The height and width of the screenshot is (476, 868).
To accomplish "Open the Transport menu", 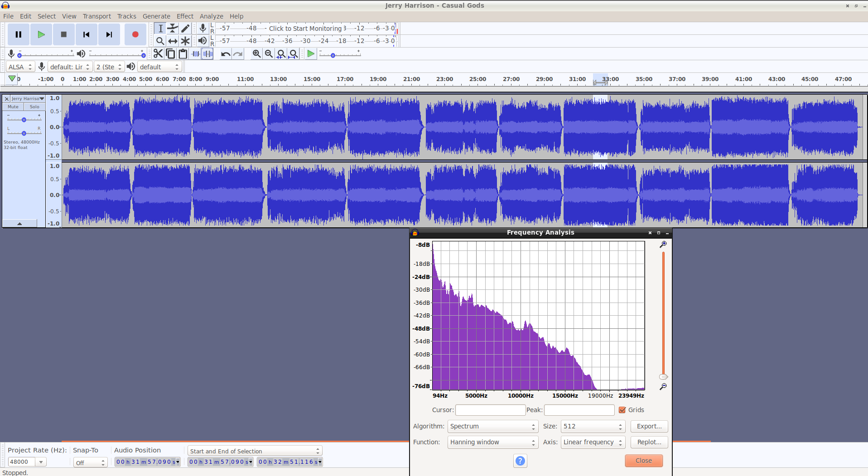I will click(96, 16).
